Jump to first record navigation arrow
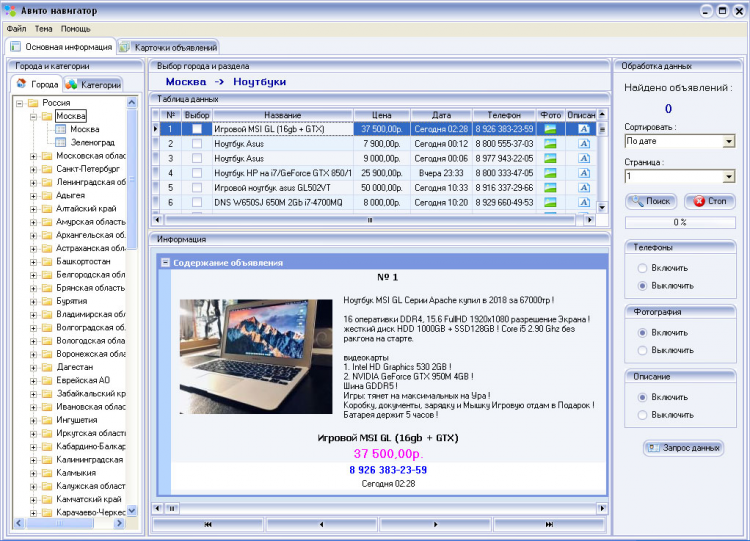750x541 pixels. point(207,524)
